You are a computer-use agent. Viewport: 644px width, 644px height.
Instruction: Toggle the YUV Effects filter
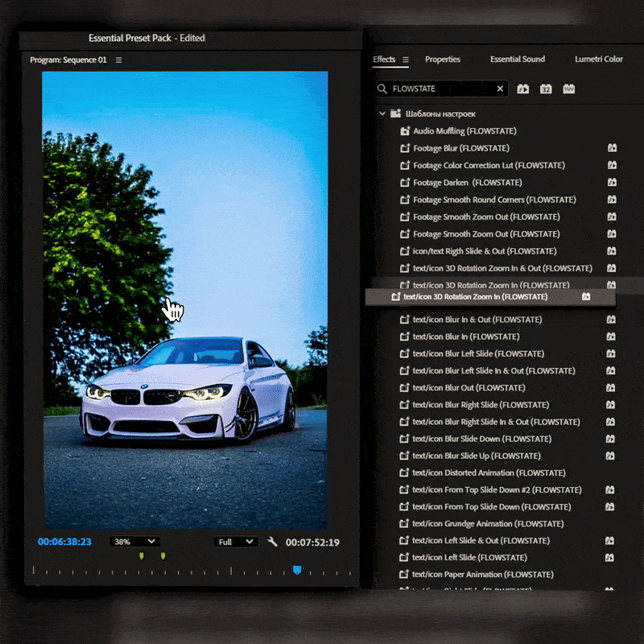pyautogui.click(x=568, y=89)
